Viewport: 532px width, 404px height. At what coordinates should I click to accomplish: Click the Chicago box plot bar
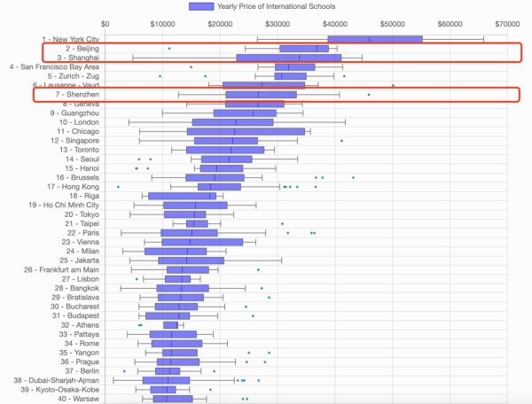246,131
